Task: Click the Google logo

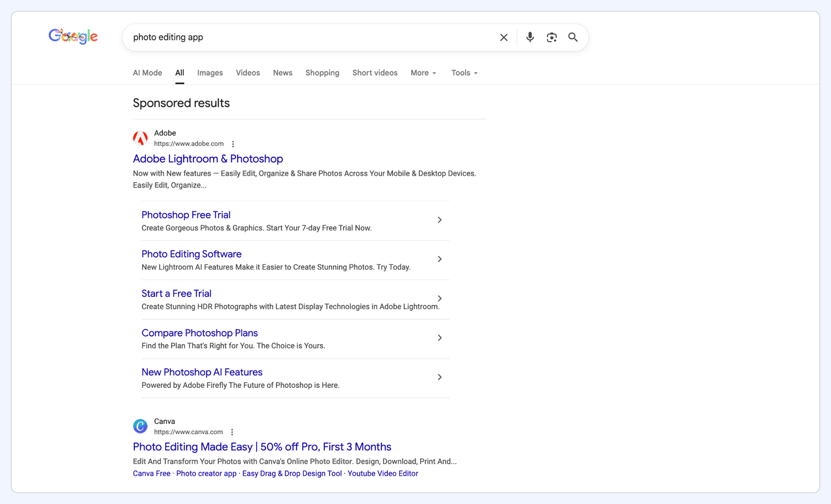Action: pos(73,36)
